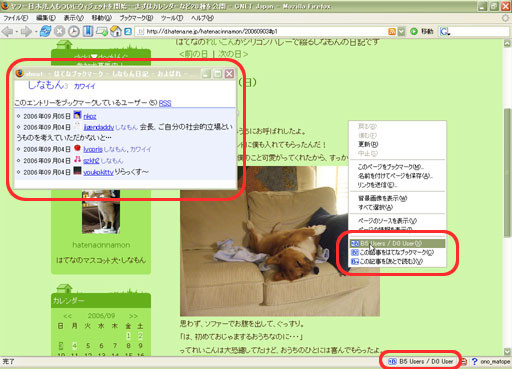Viewport: 512px width, 369px height.
Task: Stop loading with the gray X toolbar icon
Action: 59,32
